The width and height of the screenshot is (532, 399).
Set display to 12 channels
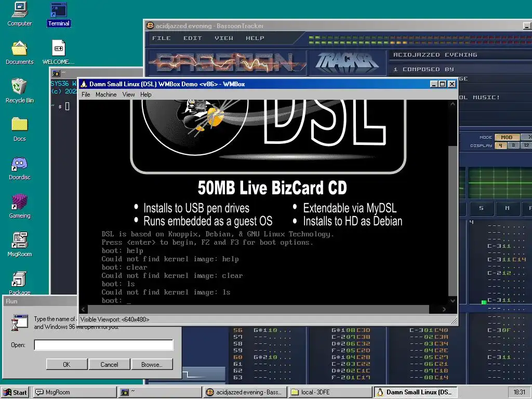click(x=526, y=145)
